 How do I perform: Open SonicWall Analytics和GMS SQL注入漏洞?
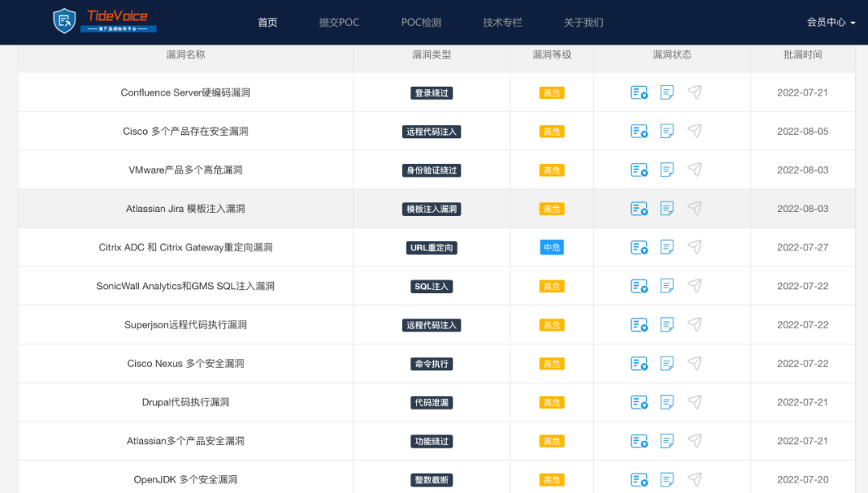coord(186,286)
